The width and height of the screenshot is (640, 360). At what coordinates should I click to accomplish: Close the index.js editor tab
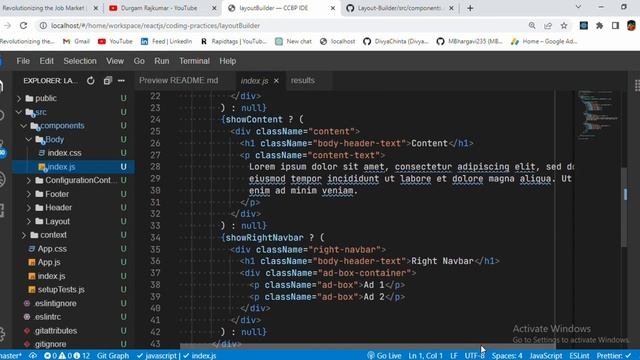tap(276, 81)
